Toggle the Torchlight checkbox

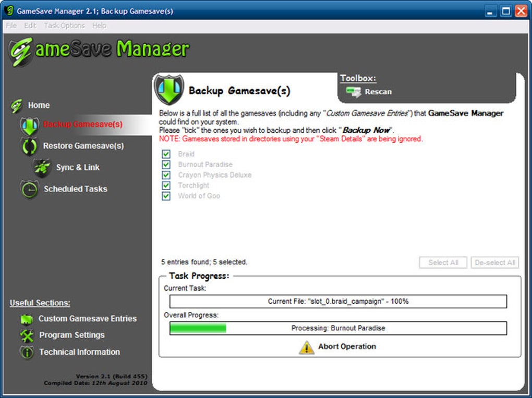pyautogui.click(x=166, y=185)
